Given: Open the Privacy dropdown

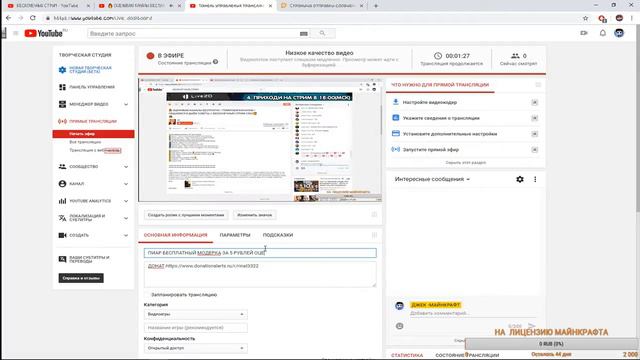Looking at the screenshot, I should click(x=196, y=348).
